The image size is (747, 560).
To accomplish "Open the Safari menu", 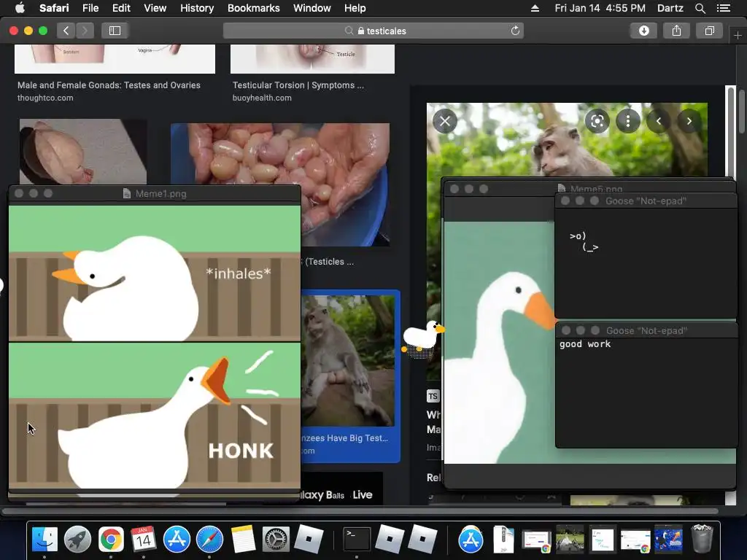I will point(54,8).
